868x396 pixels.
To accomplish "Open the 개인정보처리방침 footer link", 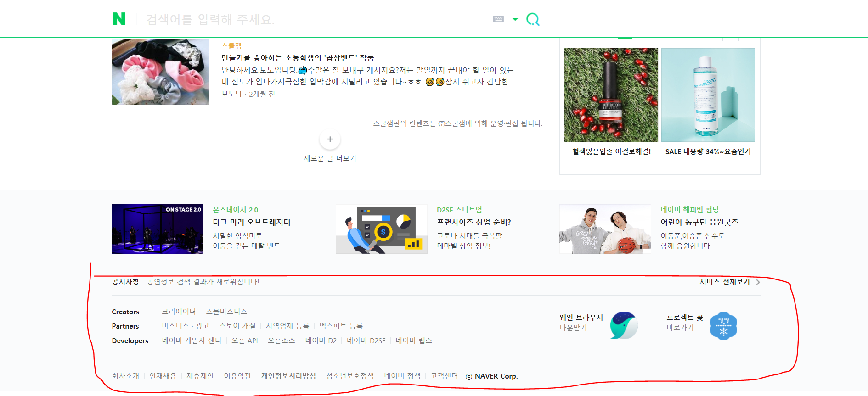I will pos(288,376).
